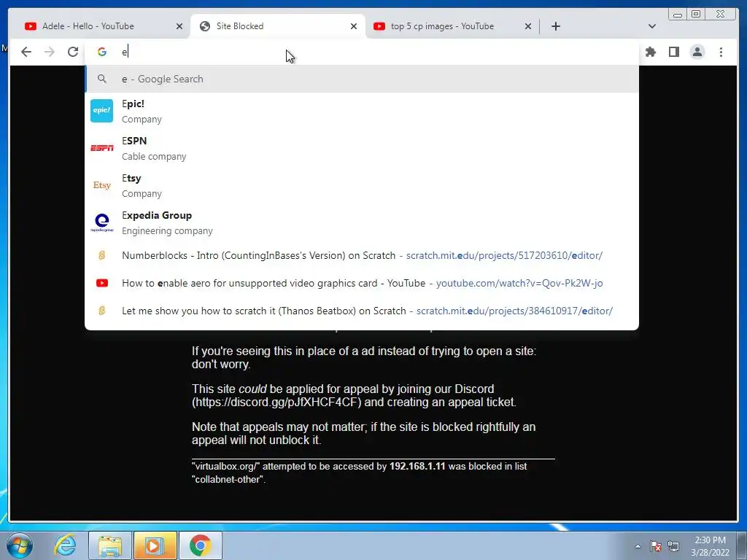The image size is (747, 560).
Task: Select the 'e - Google Search' suggestion
Action: [362, 79]
